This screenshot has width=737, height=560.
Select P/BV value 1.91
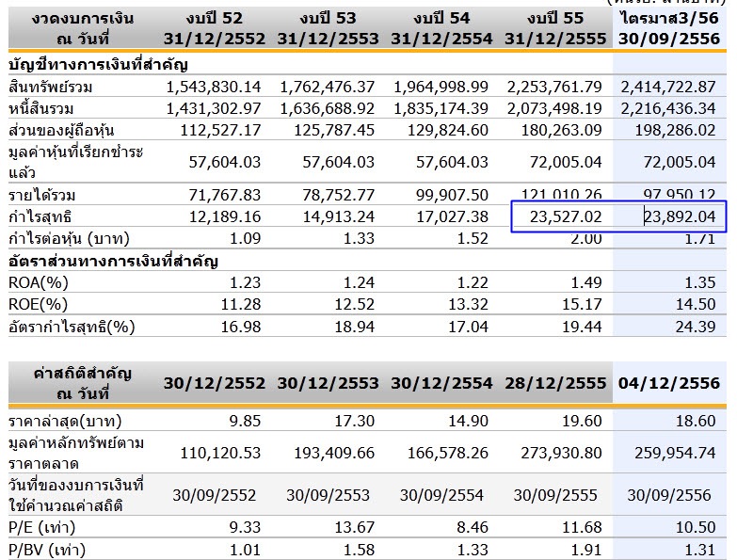point(586,550)
